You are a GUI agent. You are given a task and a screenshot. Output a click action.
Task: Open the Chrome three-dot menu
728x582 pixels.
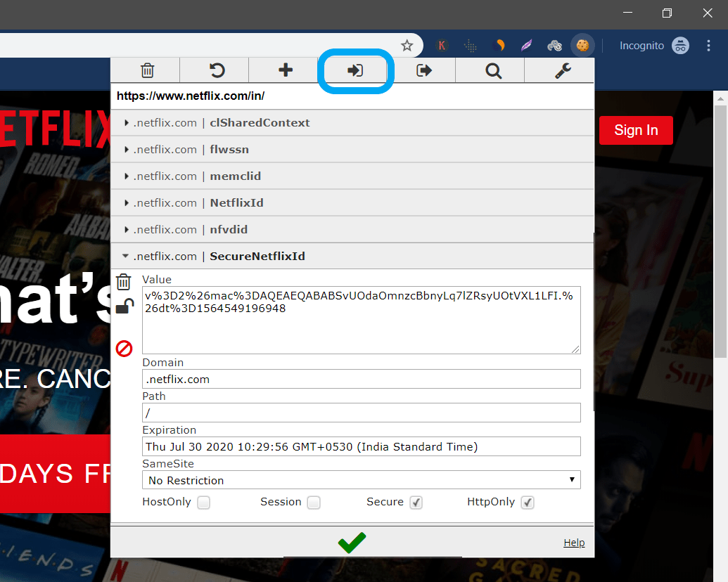point(709,44)
